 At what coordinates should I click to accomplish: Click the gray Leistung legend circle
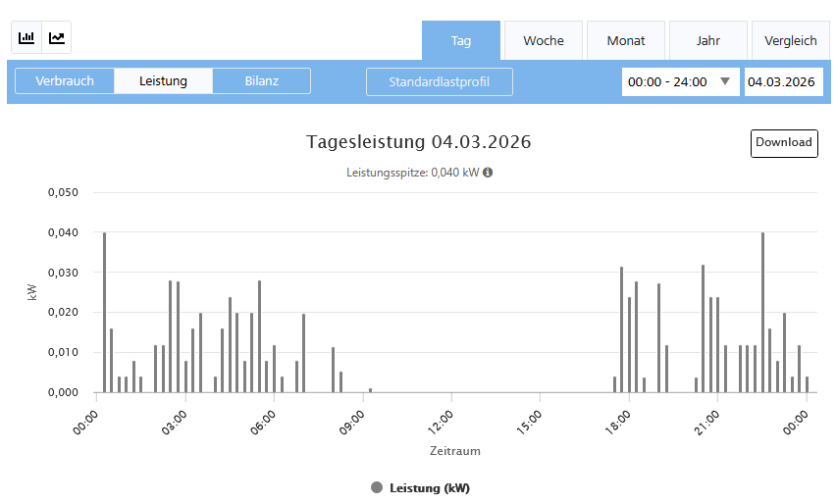(x=377, y=488)
